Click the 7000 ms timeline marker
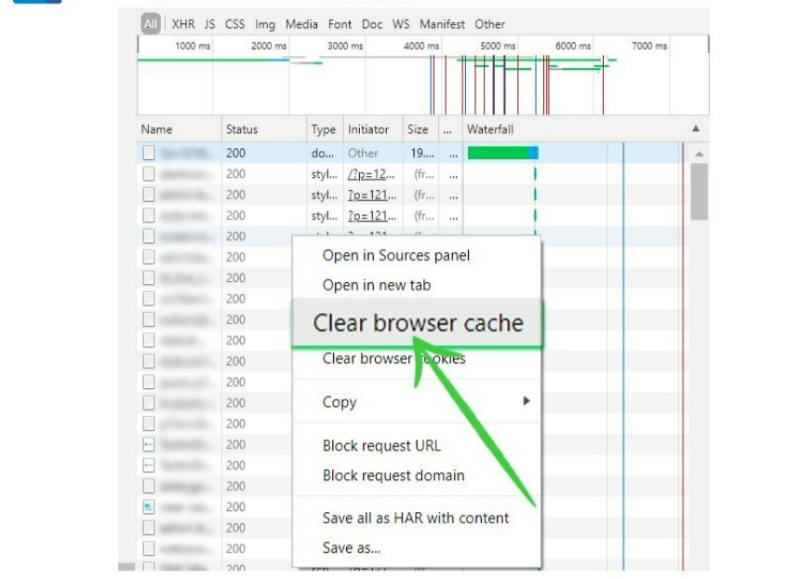 [649, 46]
